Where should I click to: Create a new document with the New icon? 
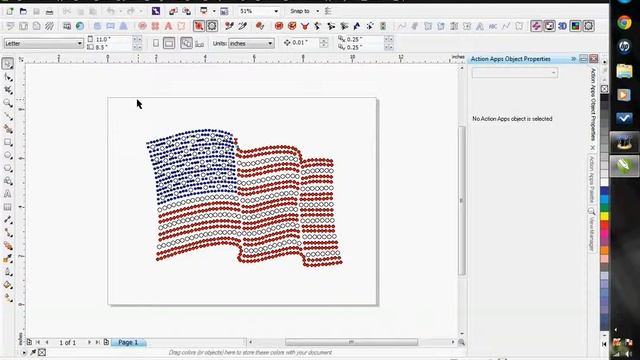tap(10, 11)
